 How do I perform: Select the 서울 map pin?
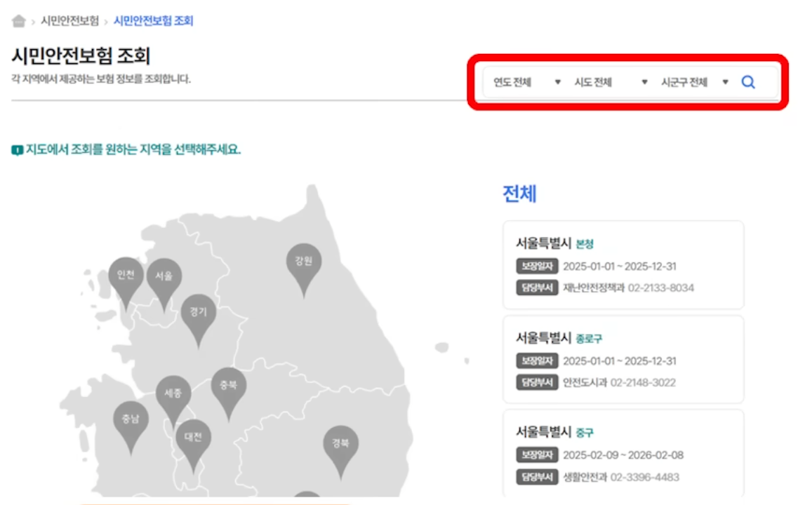[164, 285]
